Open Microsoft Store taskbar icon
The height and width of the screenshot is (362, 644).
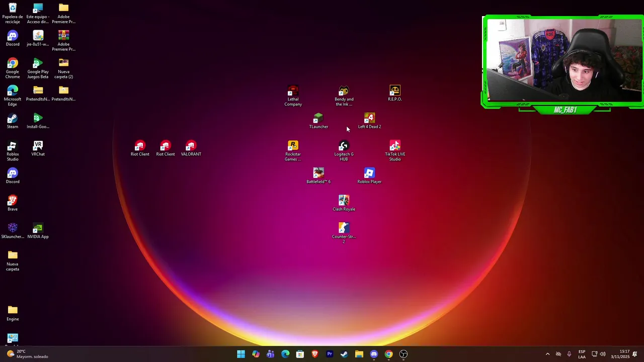tap(300, 354)
